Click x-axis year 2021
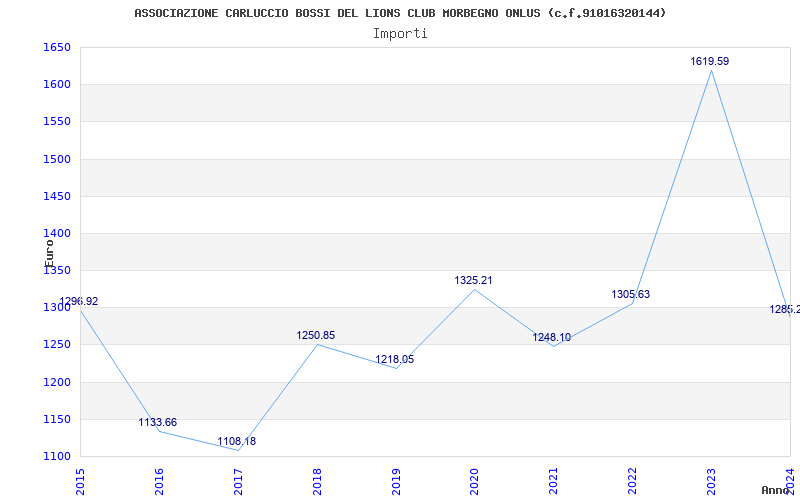This screenshot has height=500, width=800. click(554, 480)
